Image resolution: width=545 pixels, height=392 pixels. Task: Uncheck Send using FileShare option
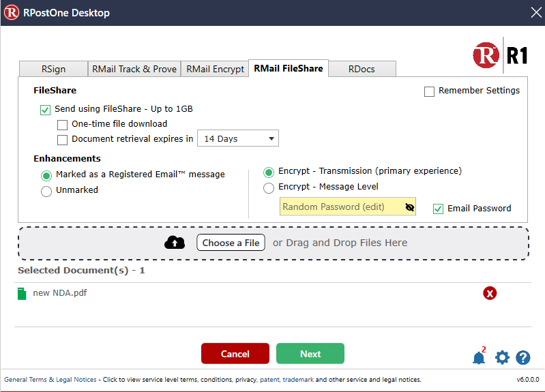click(x=45, y=110)
